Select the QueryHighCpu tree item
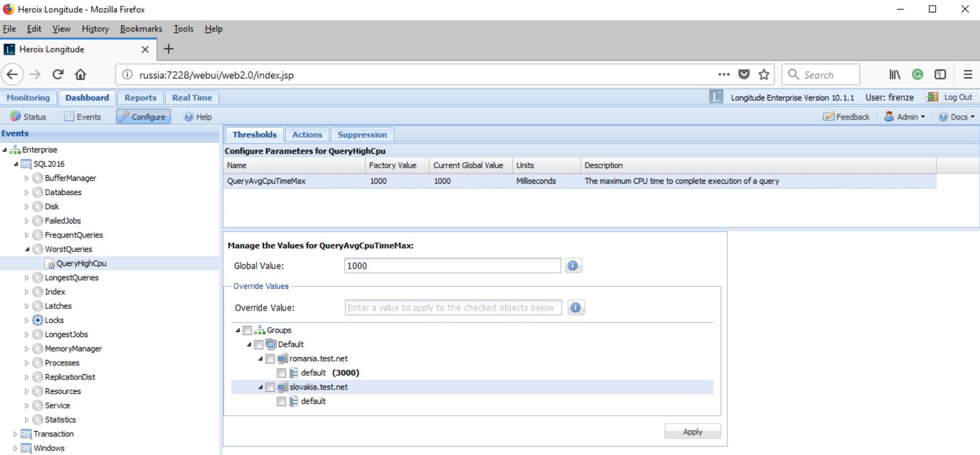 (x=81, y=263)
